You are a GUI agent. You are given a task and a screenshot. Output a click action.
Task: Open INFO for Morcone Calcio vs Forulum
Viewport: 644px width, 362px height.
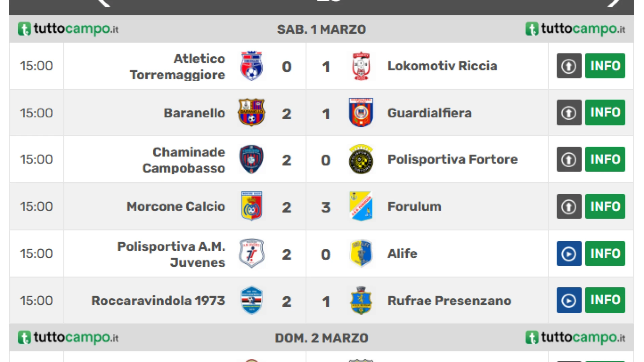pyautogui.click(x=605, y=206)
